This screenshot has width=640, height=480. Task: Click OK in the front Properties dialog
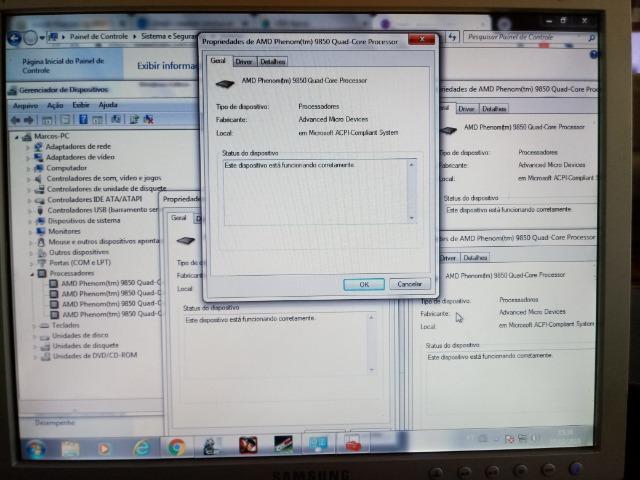coord(364,284)
